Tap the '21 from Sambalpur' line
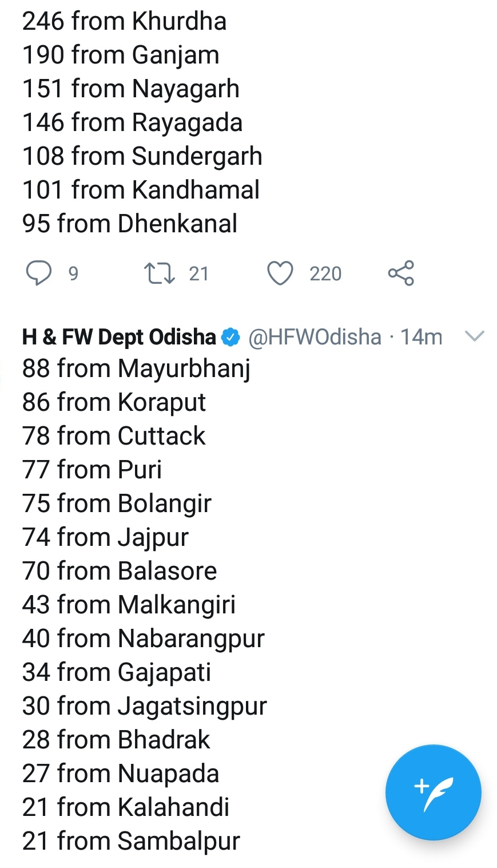Viewport: 497px width, 868px height. 131,841
